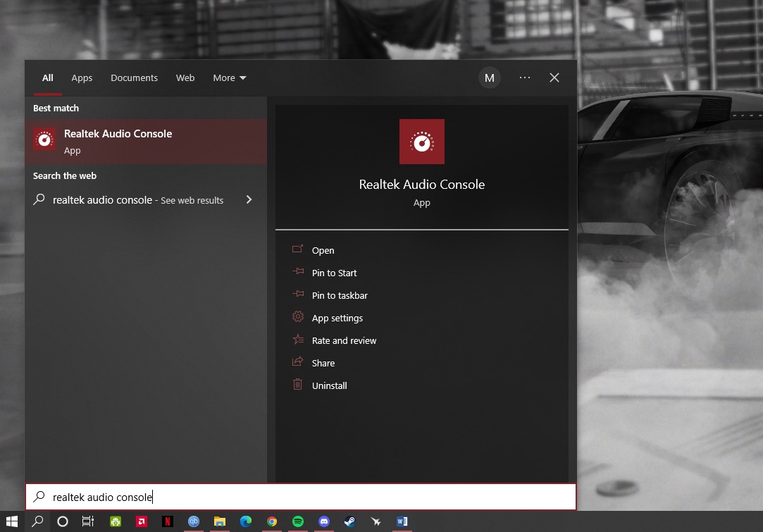Click the magnifier icon beside the web result
Viewport: 763px width, 532px height.
[39, 199]
